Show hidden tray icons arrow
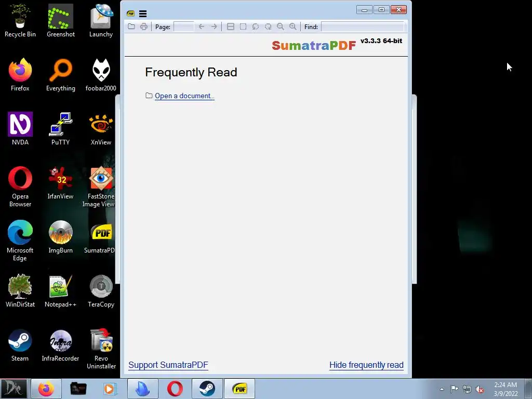The image size is (532, 399). click(x=442, y=389)
